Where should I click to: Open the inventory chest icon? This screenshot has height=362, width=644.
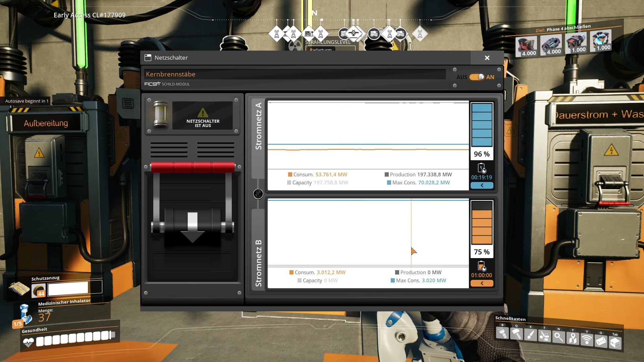[615, 343]
